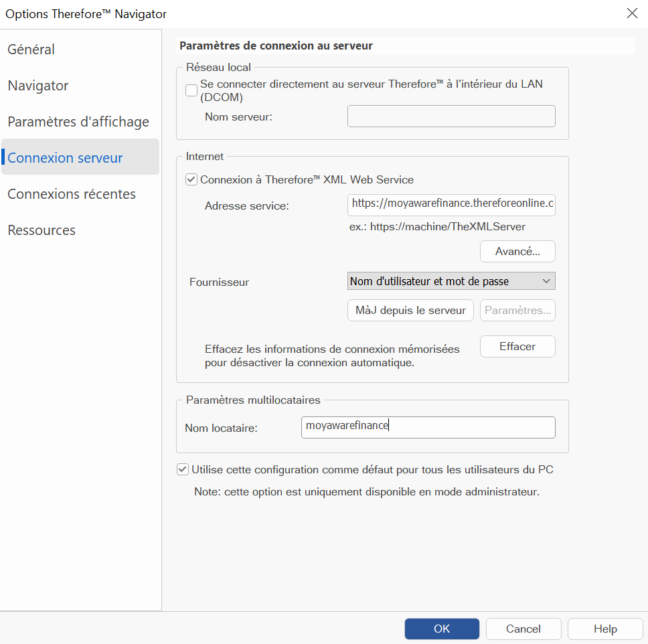This screenshot has height=644, width=648.
Task: Select Paramètres d'affichage in the sidebar
Action: (78, 121)
